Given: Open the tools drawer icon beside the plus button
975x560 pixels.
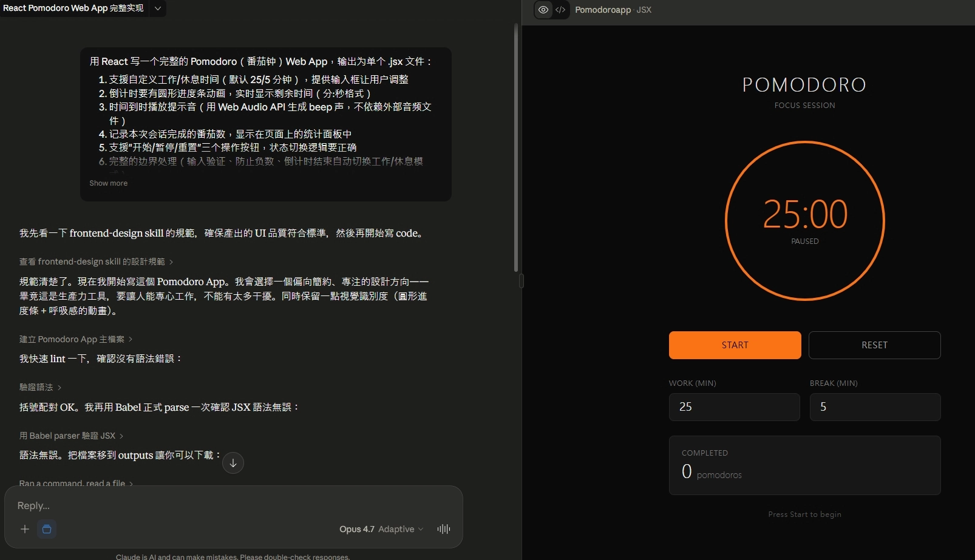Looking at the screenshot, I should click(47, 529).
